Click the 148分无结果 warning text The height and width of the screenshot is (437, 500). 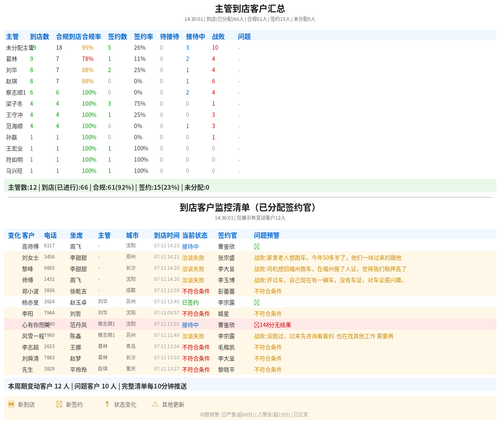click(275, 325)
